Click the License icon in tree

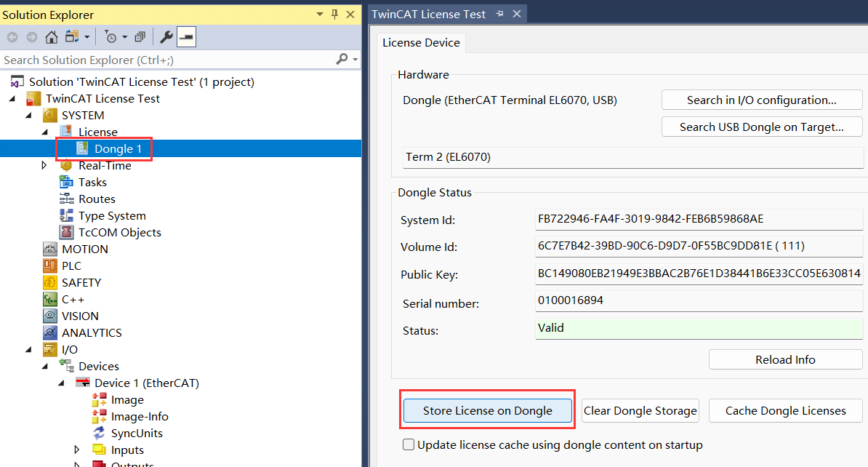pyautogui.click(x=66, y=131)
